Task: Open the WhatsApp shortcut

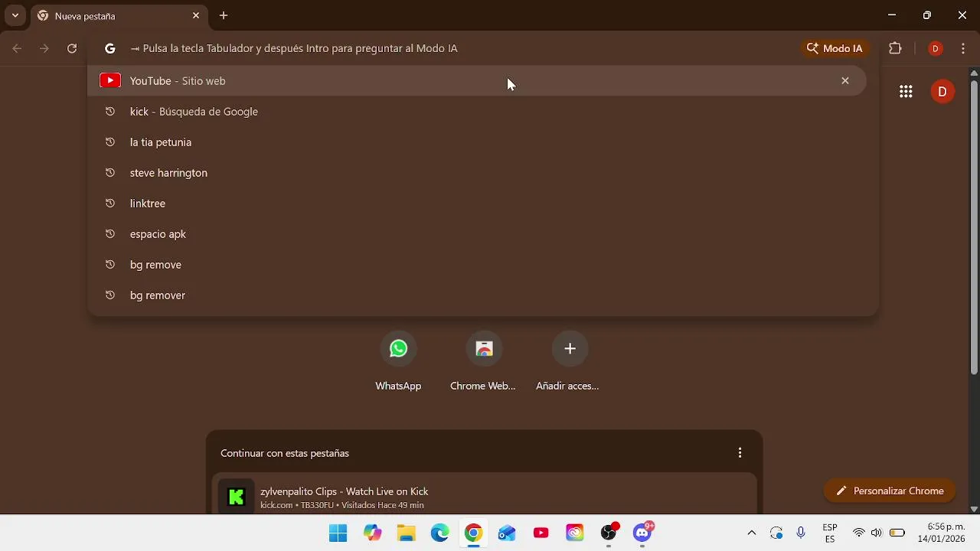Action: coord(398,361)
